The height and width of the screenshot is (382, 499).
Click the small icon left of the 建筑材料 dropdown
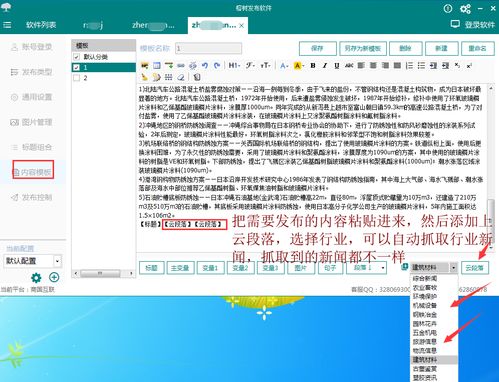(x=405, y=267)
